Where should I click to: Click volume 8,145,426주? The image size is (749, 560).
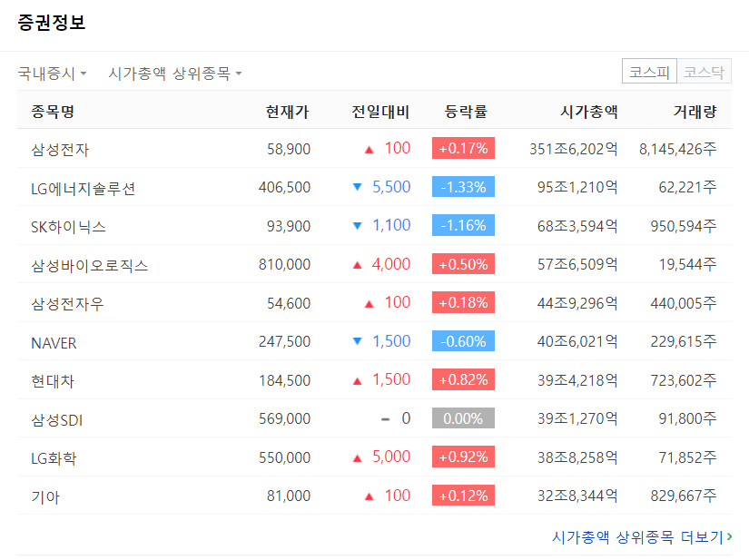pos(678,149)
